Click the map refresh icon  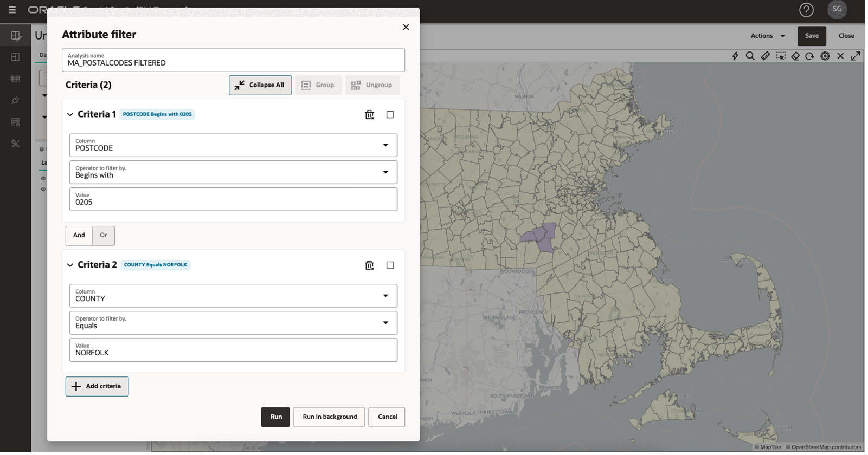pyautogui.click(x=810, y=56)
